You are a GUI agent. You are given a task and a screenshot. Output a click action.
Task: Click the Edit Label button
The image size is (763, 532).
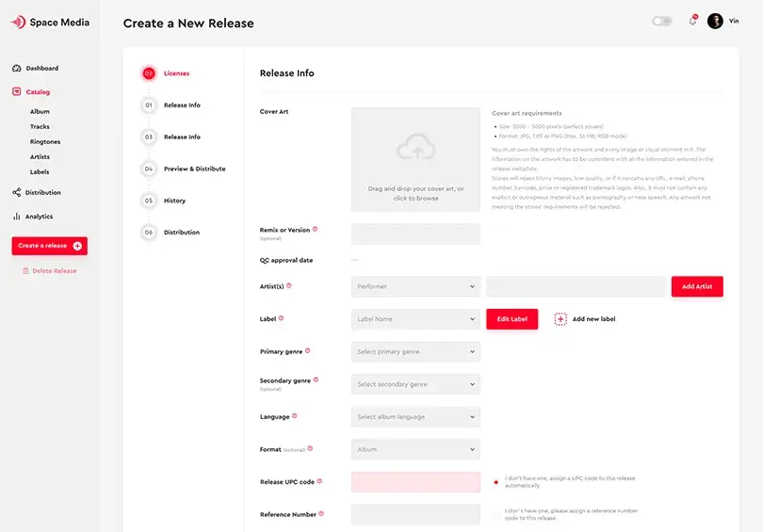tap(511, 319)
